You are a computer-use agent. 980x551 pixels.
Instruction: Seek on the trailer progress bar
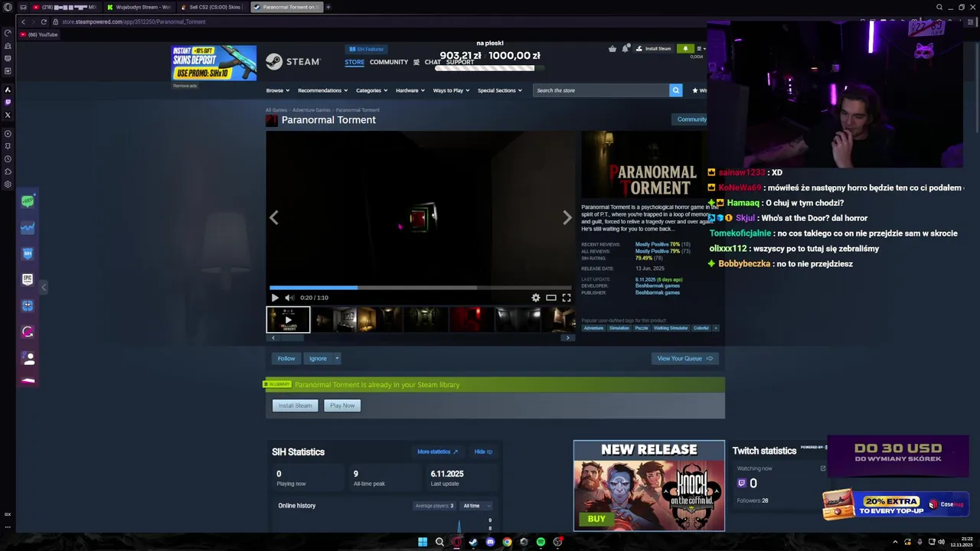point(420,288)
